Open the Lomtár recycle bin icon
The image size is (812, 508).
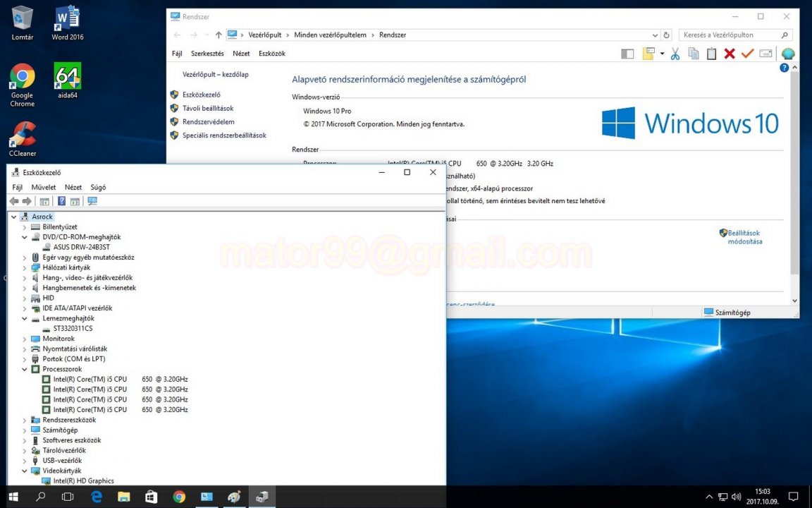tap(23, 23)
